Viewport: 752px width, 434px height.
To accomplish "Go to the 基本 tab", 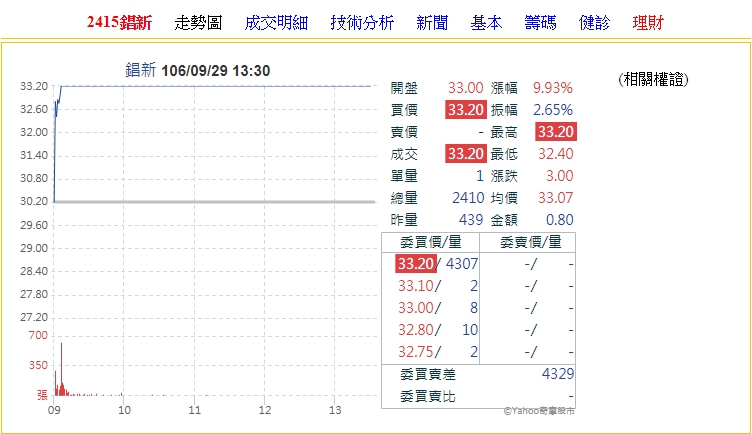I will [x=486, y=23].
